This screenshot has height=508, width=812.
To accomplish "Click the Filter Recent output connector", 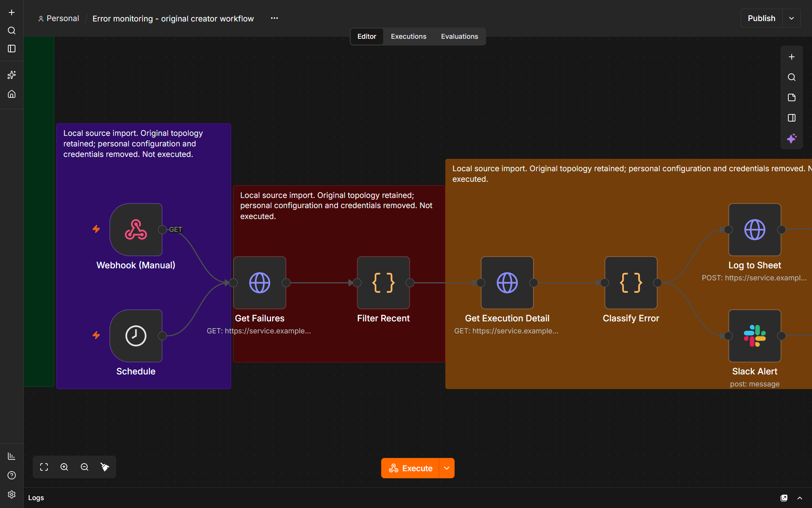I will [x=410, y=283].
